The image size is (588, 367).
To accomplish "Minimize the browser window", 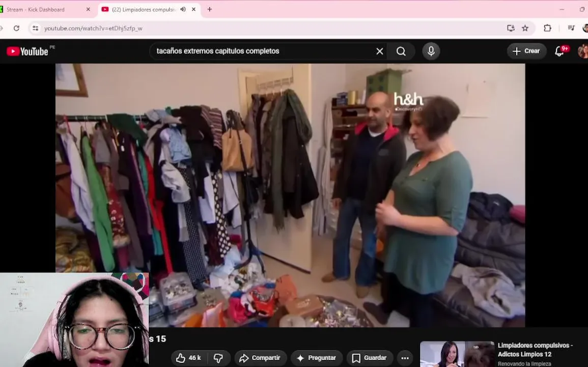I will coord(562,9).
